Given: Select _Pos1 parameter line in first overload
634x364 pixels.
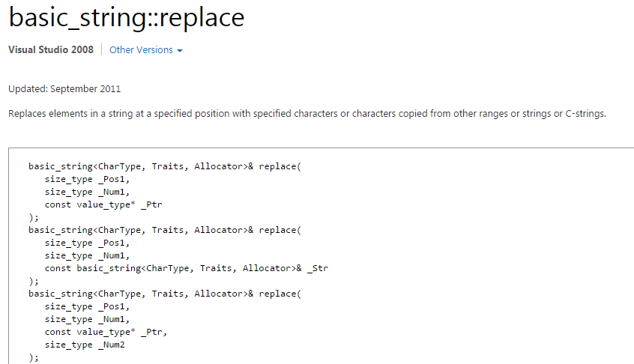Looking at the screenshot, I should tap(87, 179).
